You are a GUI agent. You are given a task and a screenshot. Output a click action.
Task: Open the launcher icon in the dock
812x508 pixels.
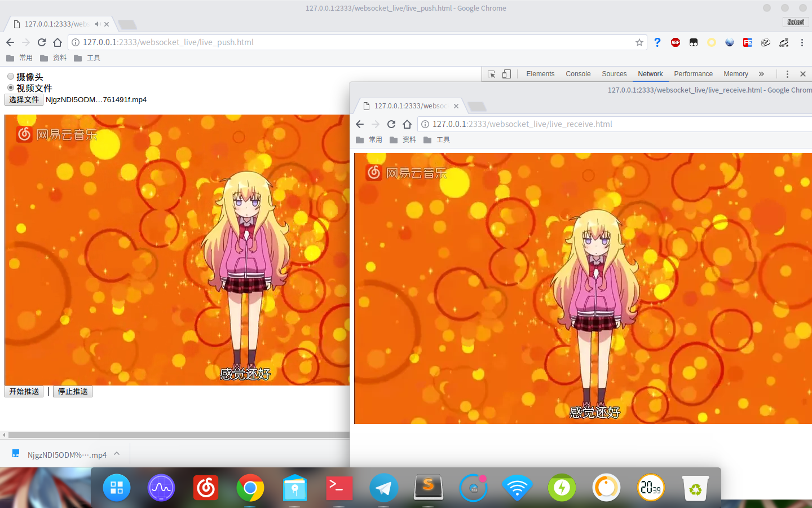pos(117,488)
